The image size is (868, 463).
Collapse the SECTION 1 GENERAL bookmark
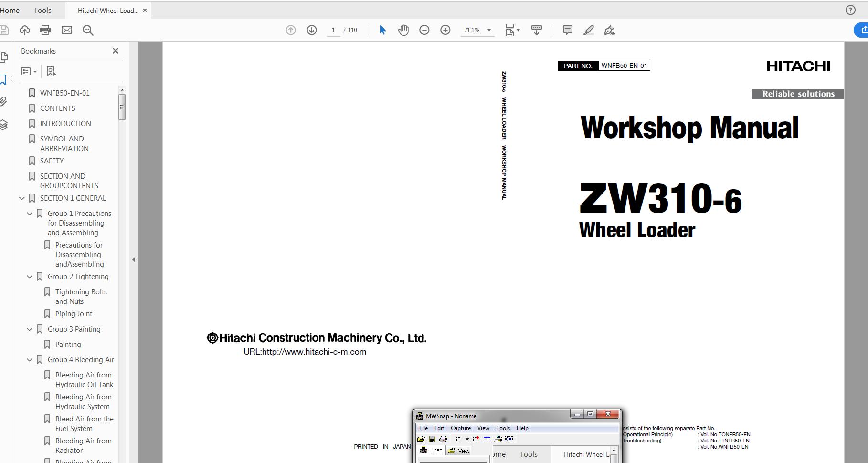click(x=21, y=198)
